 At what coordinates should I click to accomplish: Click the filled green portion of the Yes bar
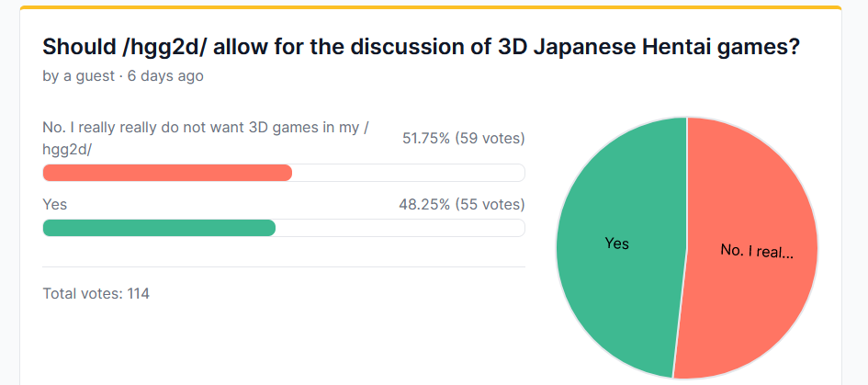point(159,228)
